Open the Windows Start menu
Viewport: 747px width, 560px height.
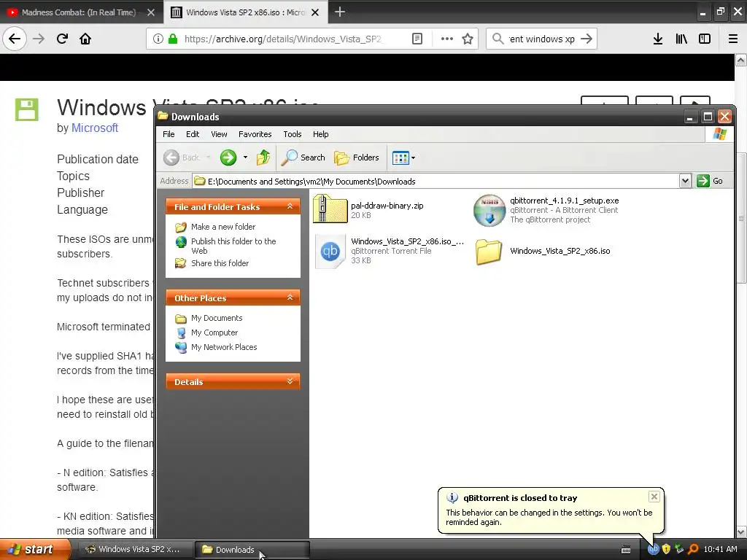(34, 549)
